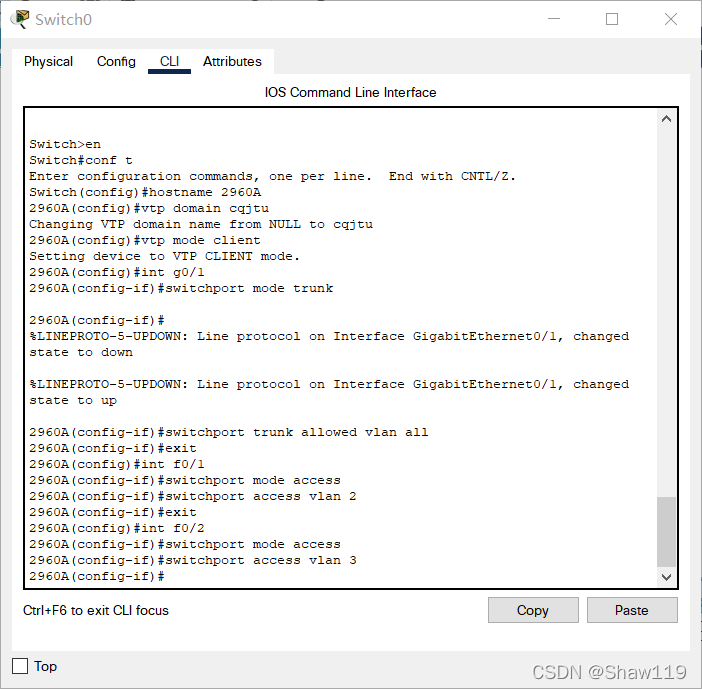
Task: Click the 'IOS Command Line Interface' heading
Action: point(351,92)
